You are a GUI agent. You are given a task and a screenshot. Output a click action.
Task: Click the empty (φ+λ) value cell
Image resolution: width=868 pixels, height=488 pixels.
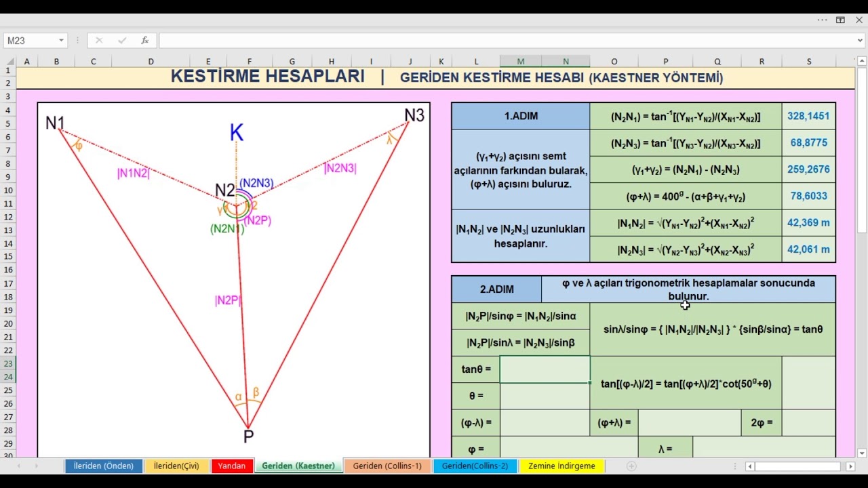(689, 422)
